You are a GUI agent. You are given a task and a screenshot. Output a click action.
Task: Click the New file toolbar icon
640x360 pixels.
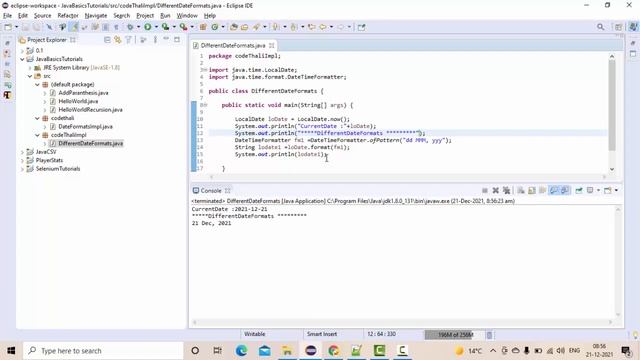8,27
